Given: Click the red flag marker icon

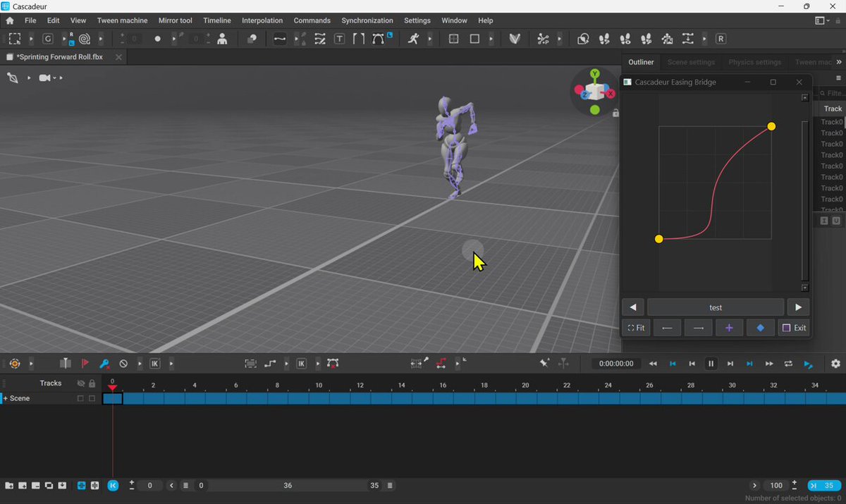Looking at the screenshot, I should click(85, 364).
